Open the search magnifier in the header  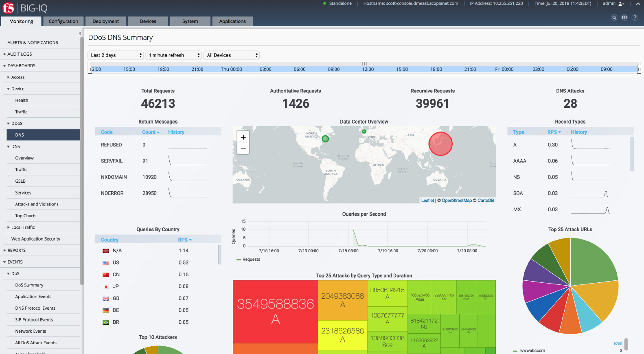(x=614, y=17)
